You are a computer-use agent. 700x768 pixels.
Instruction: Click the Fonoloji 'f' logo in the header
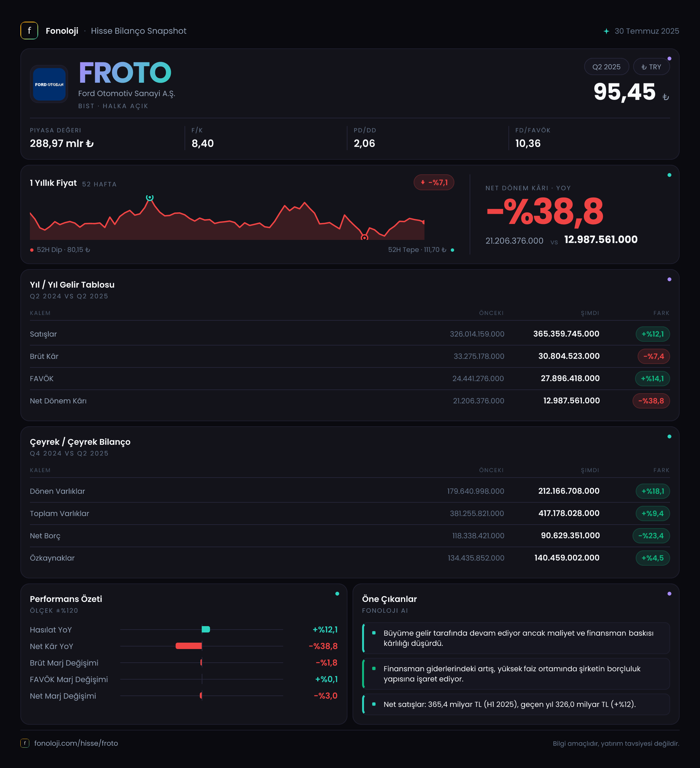(x=29, y=31)
